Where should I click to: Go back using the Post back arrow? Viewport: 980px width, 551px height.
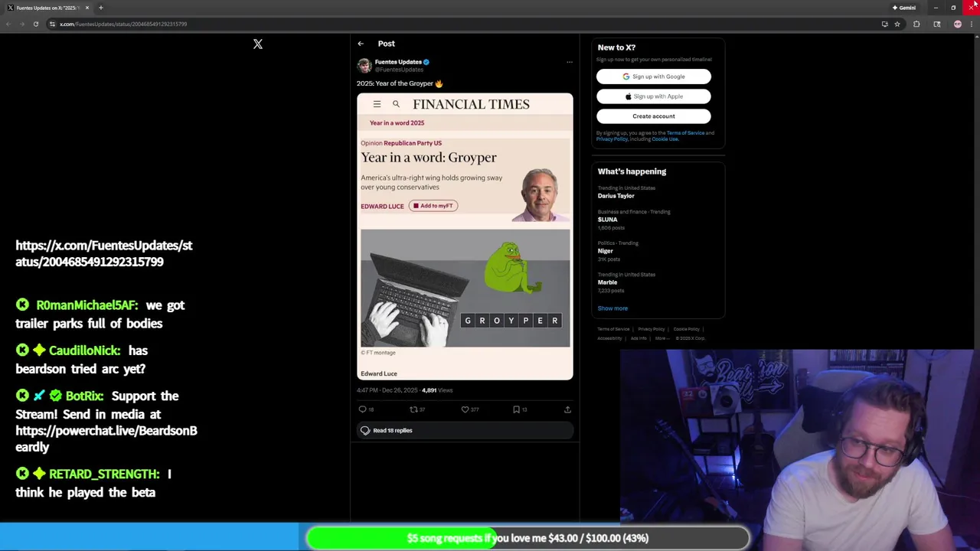(x=361, y=44)
